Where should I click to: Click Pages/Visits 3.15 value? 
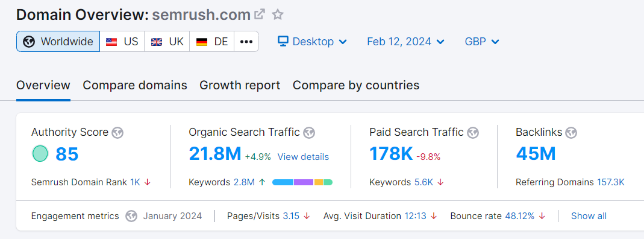click(x=291, y=216)
